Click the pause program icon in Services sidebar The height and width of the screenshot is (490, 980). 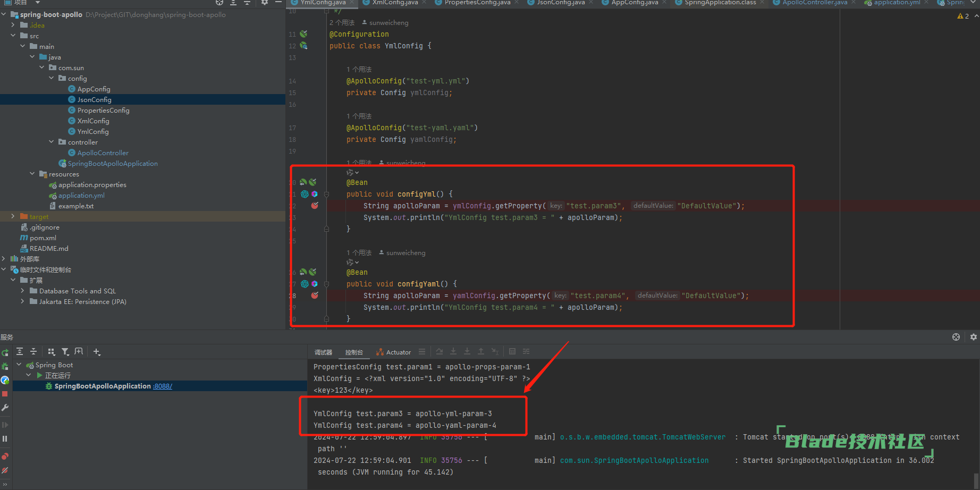[x=5, y=438]
